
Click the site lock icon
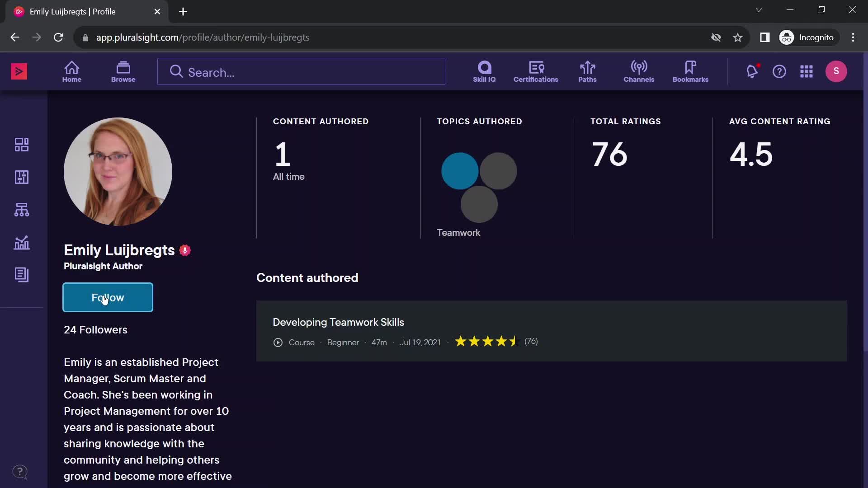click(85, 38)
